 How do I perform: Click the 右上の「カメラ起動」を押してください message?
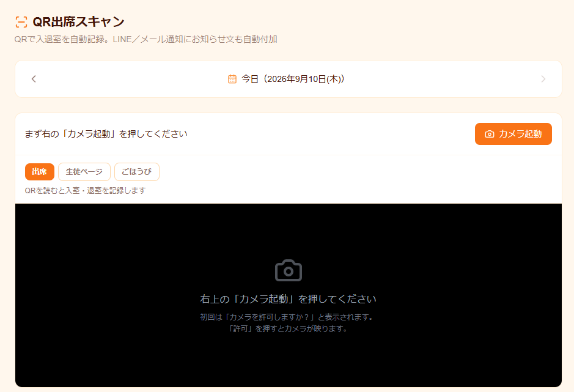(289, 299)
